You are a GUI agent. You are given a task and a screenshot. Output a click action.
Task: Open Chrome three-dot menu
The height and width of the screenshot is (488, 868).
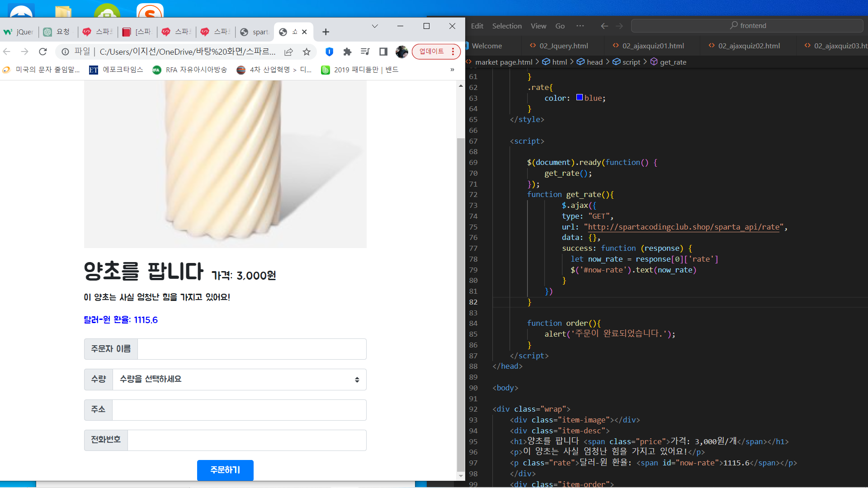pos(453,52)
